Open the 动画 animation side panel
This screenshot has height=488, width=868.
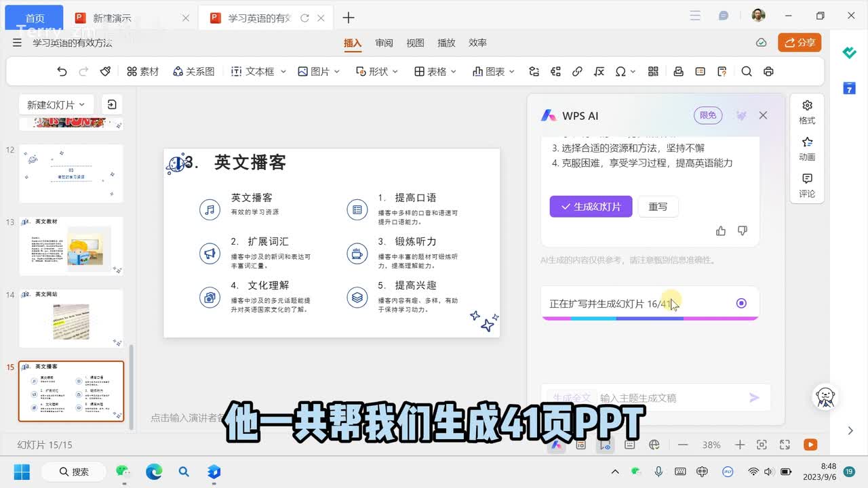(x=807, y=148)
